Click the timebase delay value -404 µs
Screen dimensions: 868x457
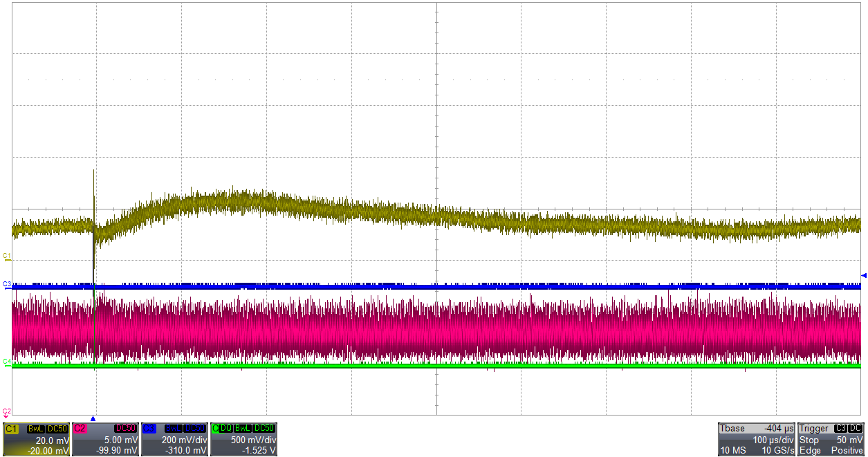pos(779,428)
